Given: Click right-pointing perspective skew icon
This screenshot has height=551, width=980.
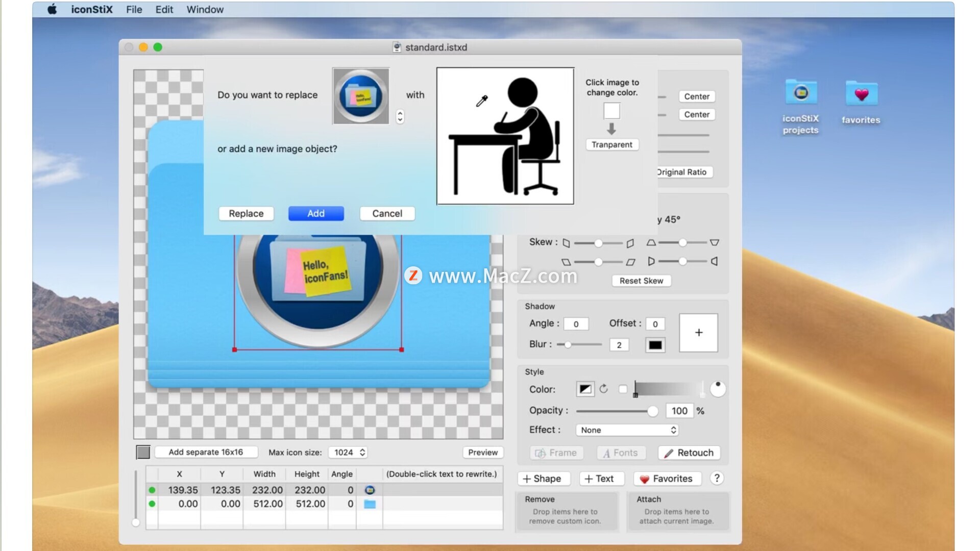Looking at the screenshot, I should coord(651,261).
